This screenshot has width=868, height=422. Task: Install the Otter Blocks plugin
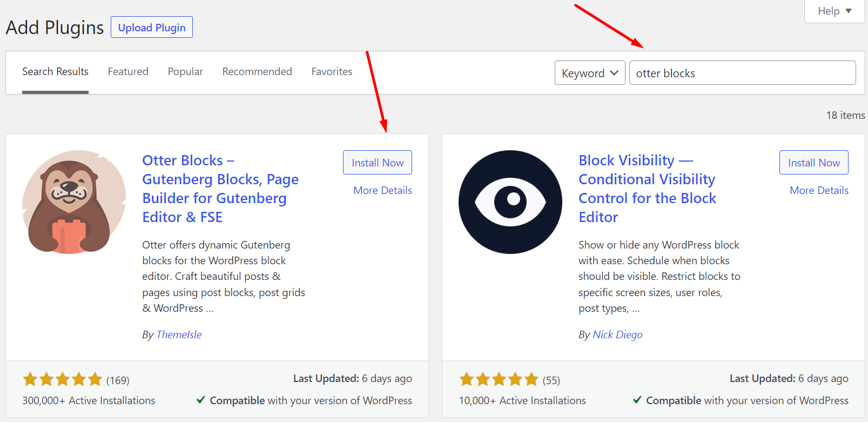point(378,163)
